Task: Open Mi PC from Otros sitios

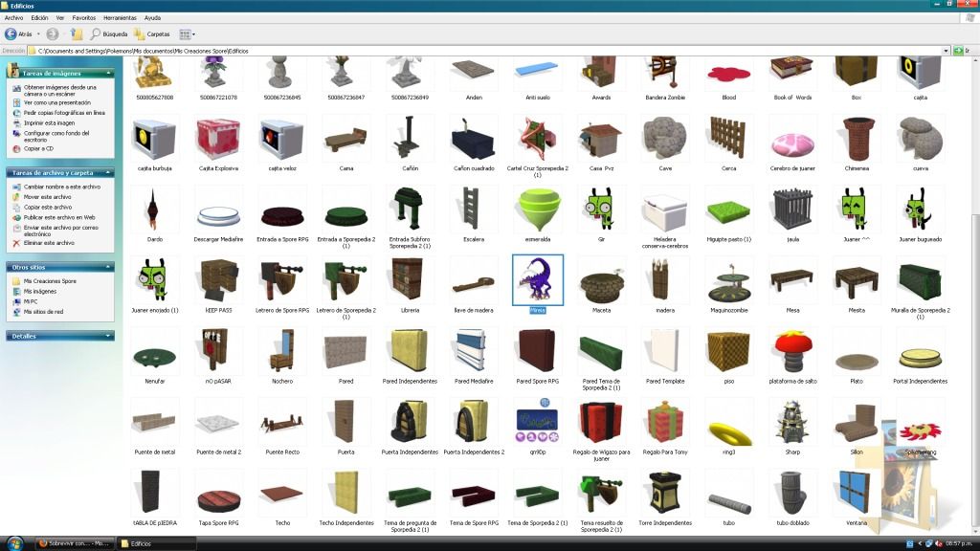Action: [x=30, y=301]
